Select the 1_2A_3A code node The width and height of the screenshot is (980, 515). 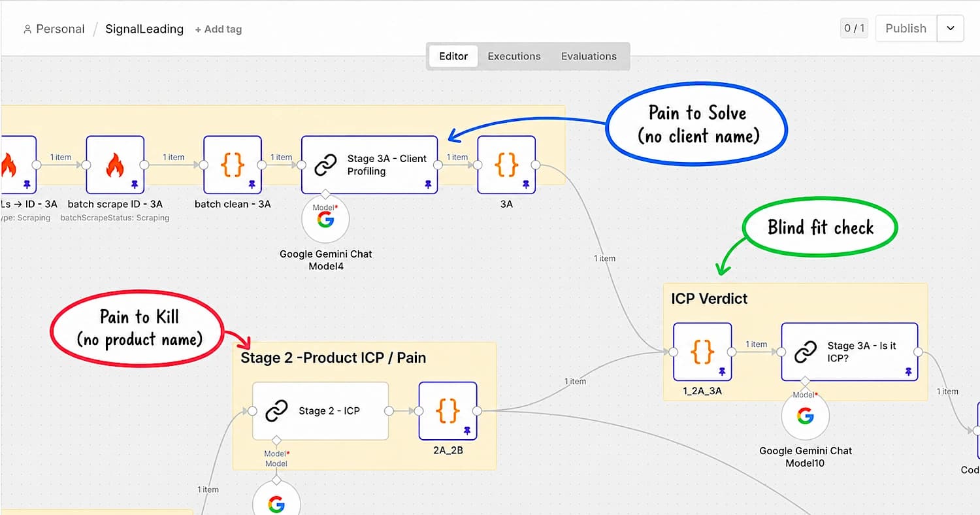[x=702, y=352]
